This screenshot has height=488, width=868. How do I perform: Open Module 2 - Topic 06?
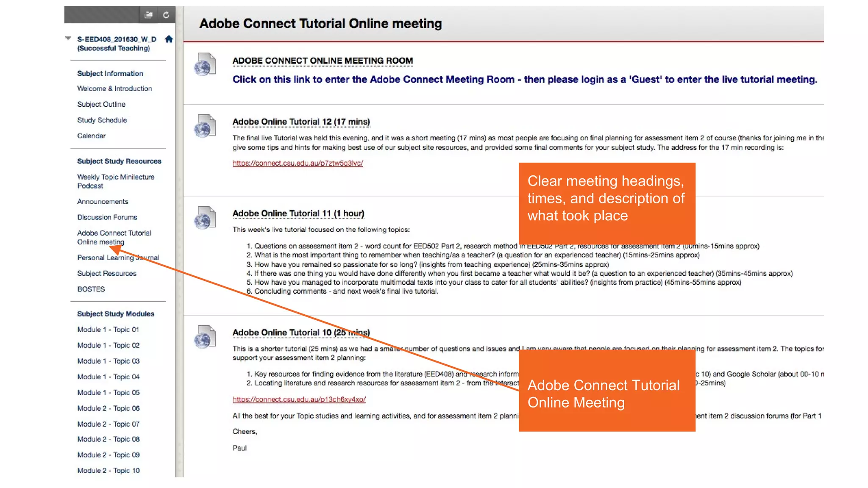pyautogui.click(x=108, y=408)
